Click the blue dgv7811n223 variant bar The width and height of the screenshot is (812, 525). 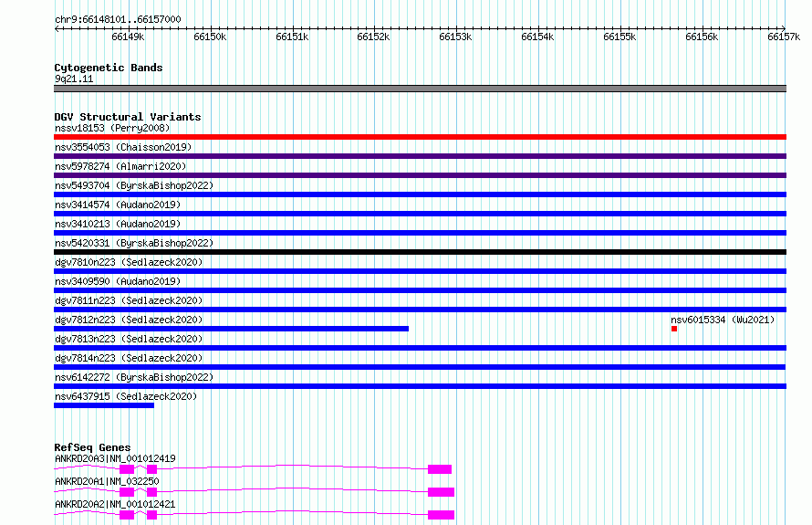pyautogui.click(x=420, y=310)
